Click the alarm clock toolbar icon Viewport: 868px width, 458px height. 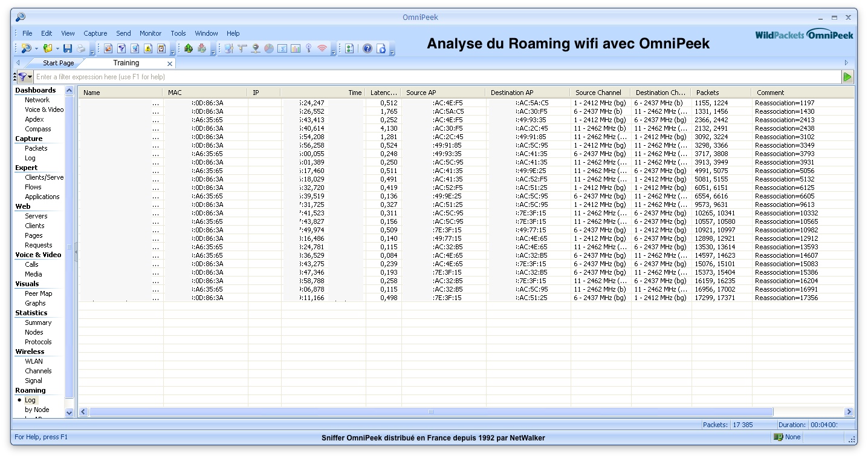[x=161, y=48]
